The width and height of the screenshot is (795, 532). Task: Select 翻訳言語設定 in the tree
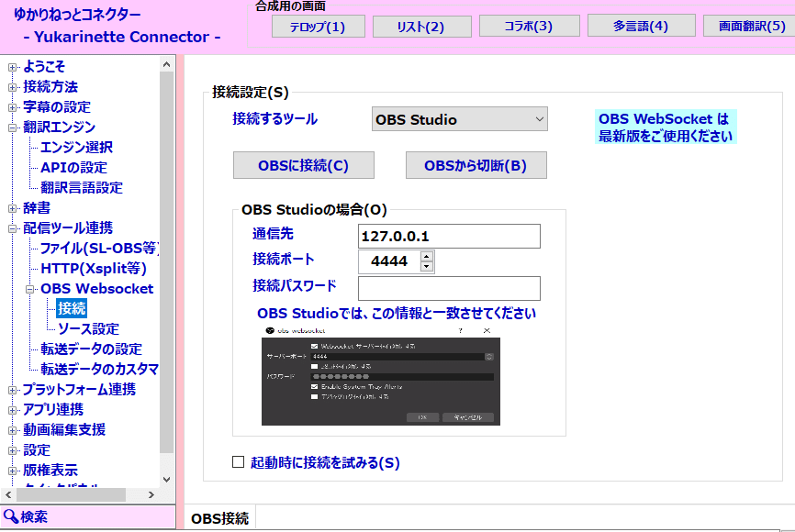click(82, 188)
